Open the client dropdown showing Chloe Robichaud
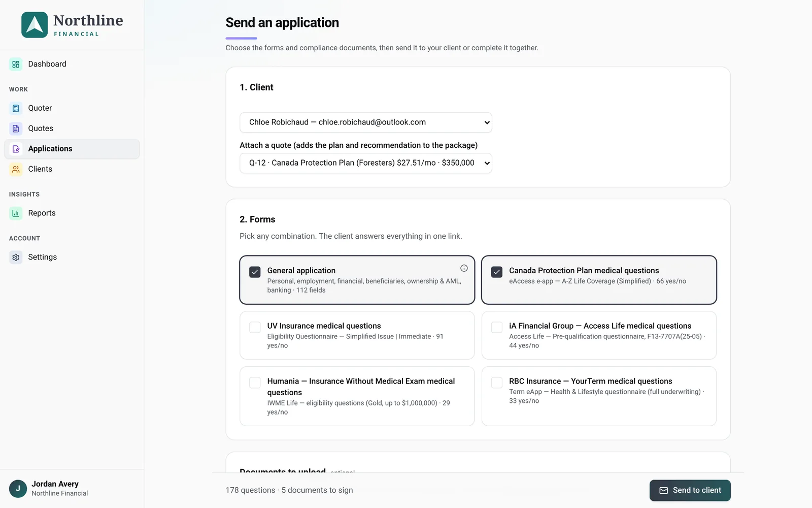 (366, 122)
